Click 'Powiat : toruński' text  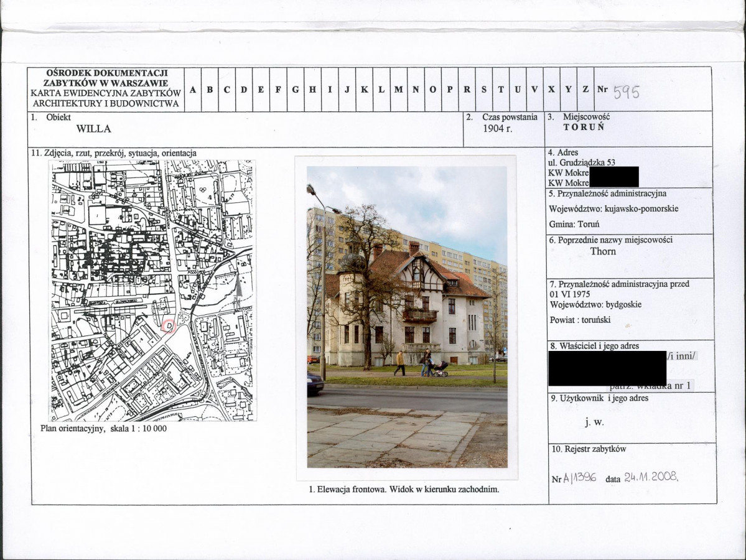(581, 320)
